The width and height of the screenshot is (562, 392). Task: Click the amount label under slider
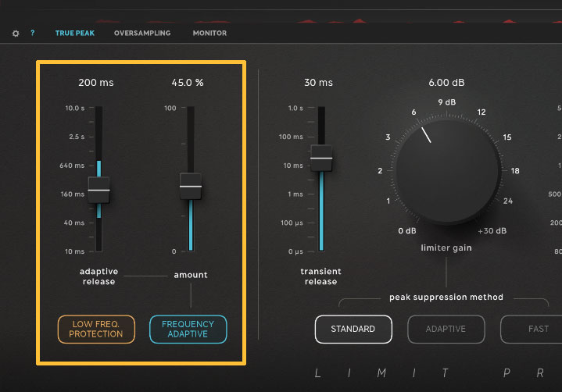[x=191, y=275]
